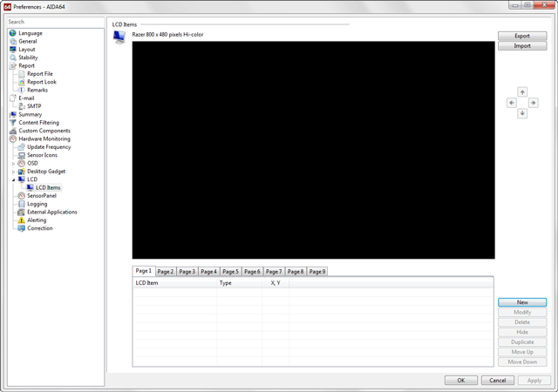Expand the OSD tree node
The height and width of the screenshot is (392, 558).
pyautogui.click(x=13, y=164)
